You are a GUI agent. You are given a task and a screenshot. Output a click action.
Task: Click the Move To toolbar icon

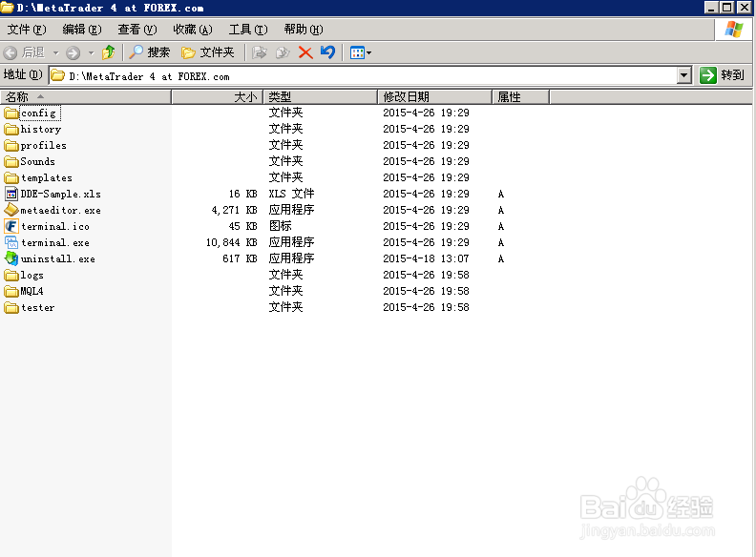(x=260, y=52)
